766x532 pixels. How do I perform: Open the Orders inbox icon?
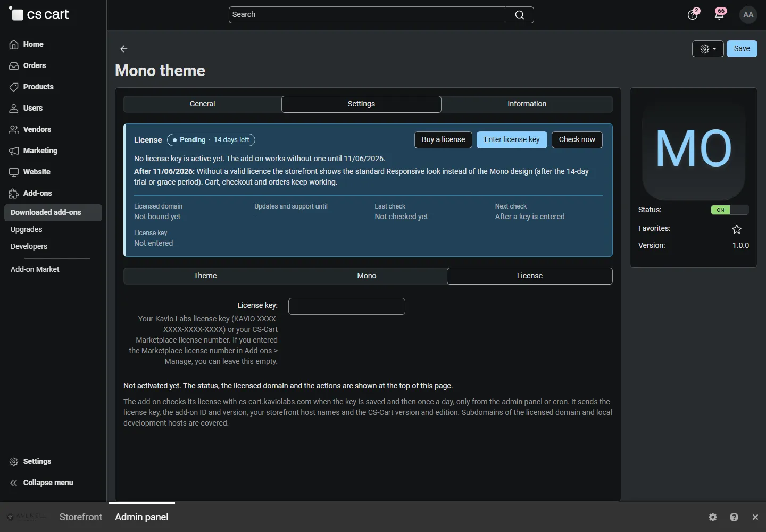pos(14,65)
